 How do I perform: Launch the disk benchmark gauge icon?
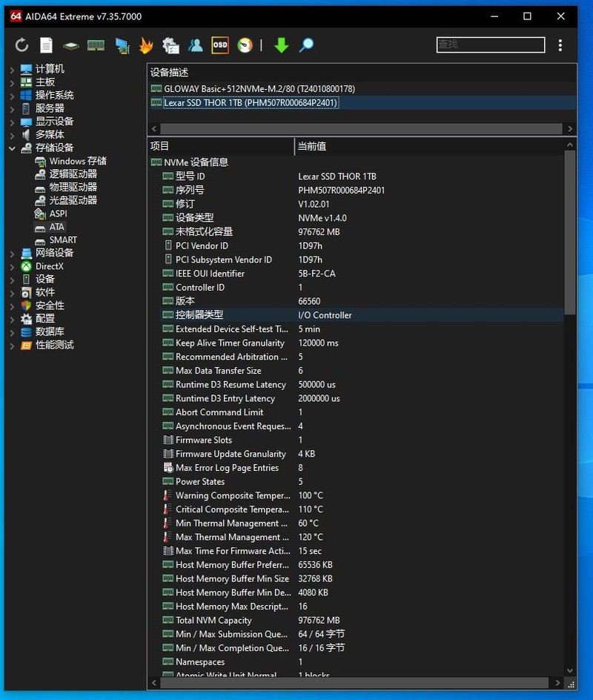[x=245, y=44]
